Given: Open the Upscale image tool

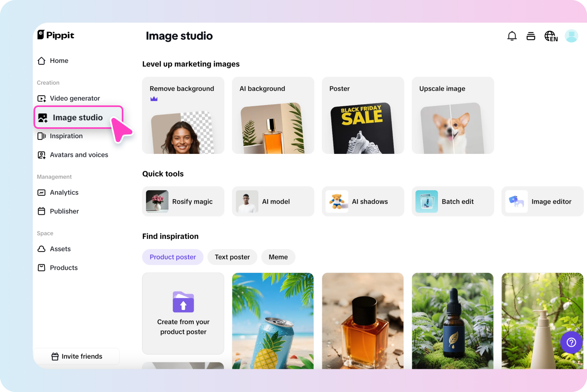Looking at the screenshot, I should tap(452, 115).
